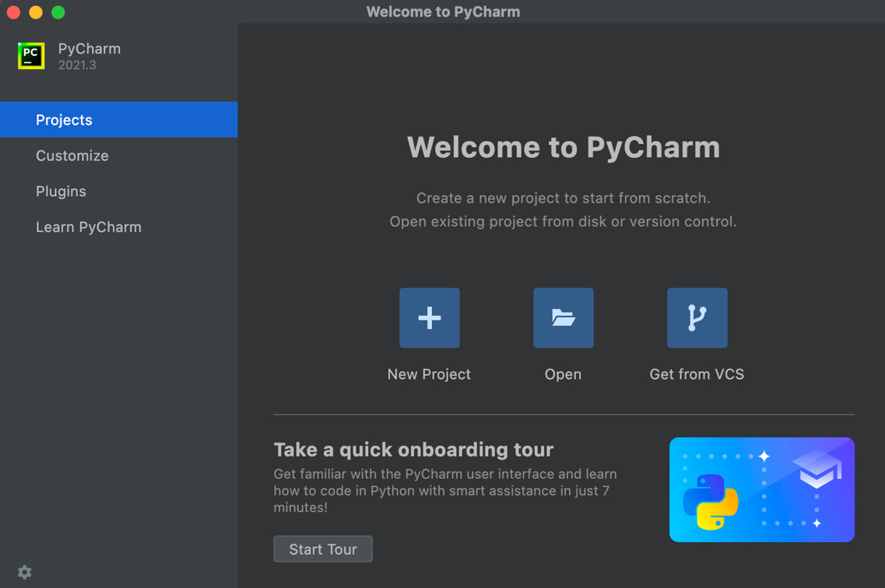885x588 pixels.
Task: Click the Get from VCS branch icon
Action: [x=697, y=318]
